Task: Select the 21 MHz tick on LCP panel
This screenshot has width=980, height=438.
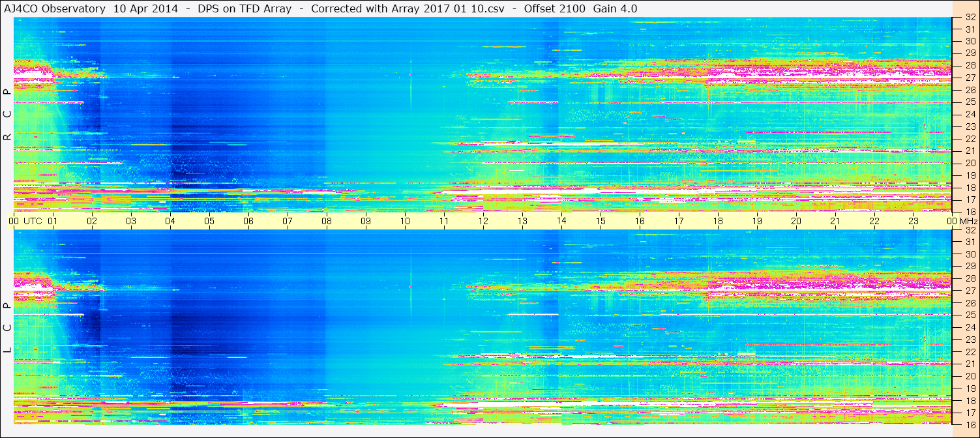Action: point(970,364)
